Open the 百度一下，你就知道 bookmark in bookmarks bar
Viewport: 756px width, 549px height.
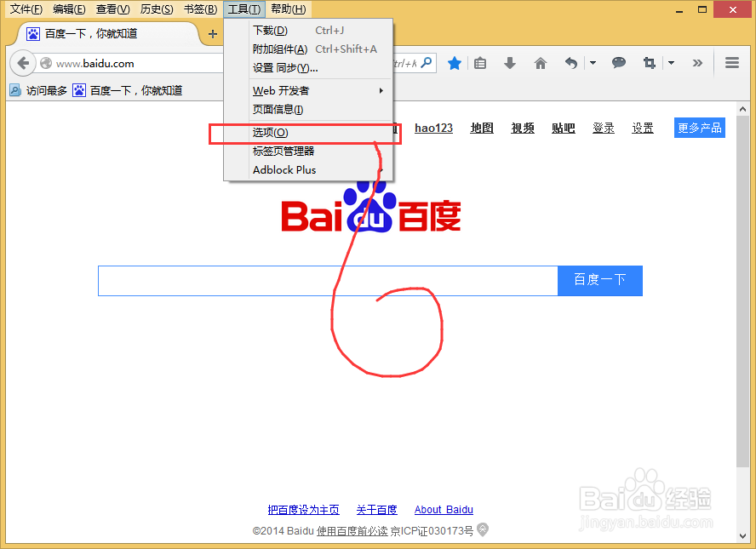128,90
